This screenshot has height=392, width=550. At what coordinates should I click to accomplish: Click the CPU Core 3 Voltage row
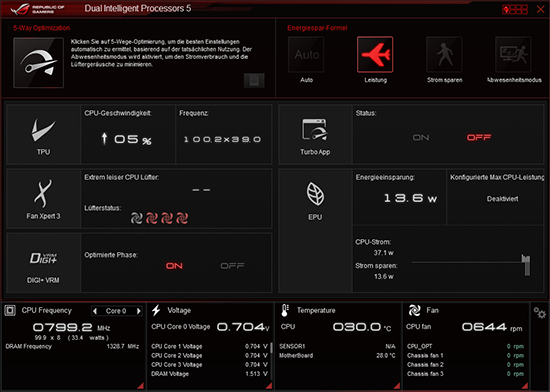coord(209,365)
